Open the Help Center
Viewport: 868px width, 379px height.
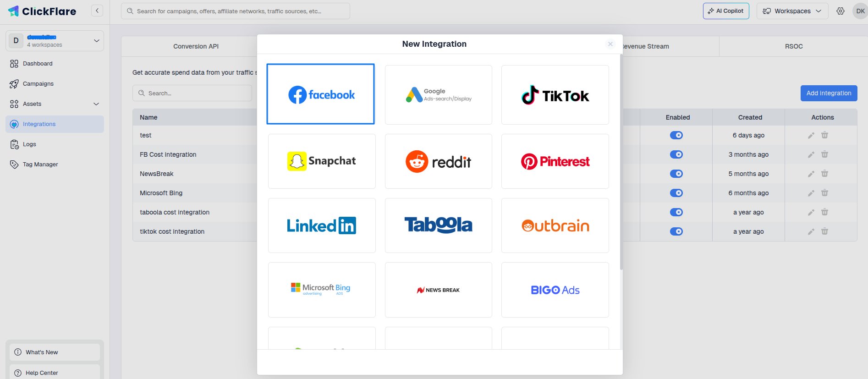click(55, 373)
